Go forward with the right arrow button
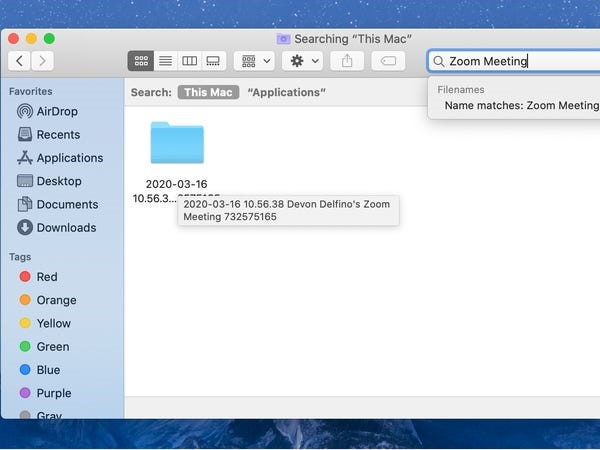The image size is (600, 450). pyautogui.click(x=42, y=61)
